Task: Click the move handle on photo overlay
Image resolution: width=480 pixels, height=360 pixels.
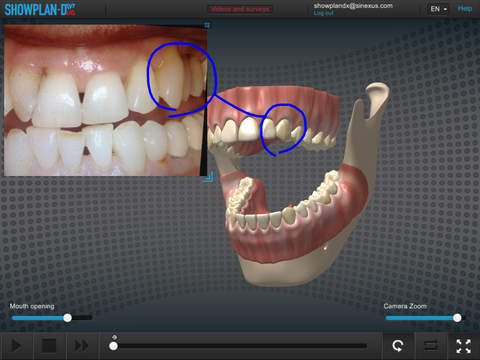Action: [x=207, y=25]
